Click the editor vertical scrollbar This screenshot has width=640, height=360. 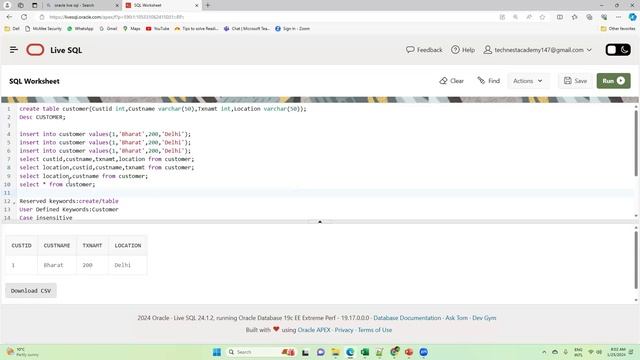636,143
